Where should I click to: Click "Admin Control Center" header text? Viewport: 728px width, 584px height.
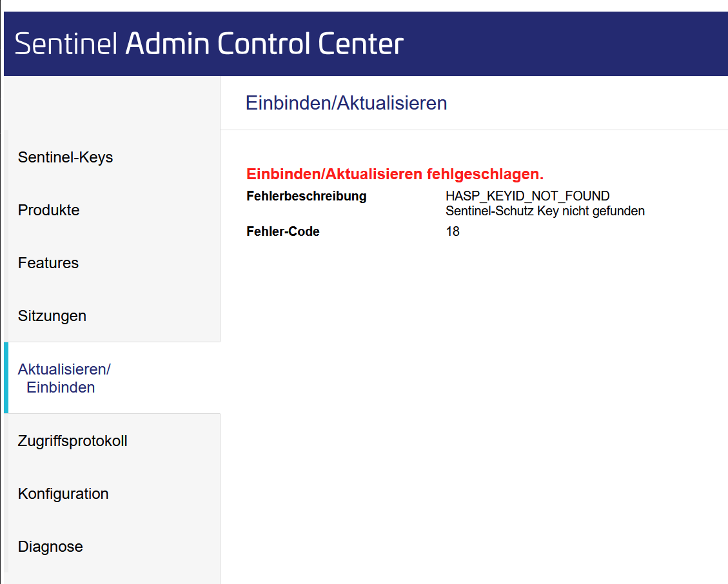(x=264, y=44)
